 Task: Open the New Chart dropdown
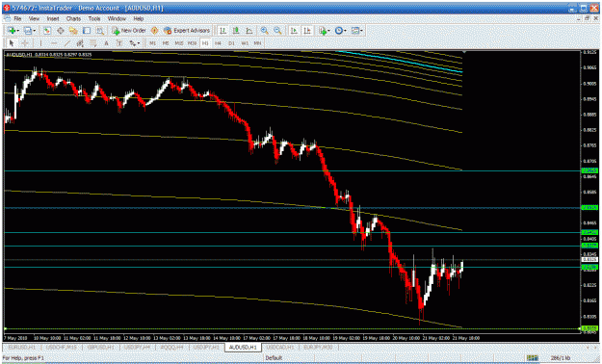13,31
